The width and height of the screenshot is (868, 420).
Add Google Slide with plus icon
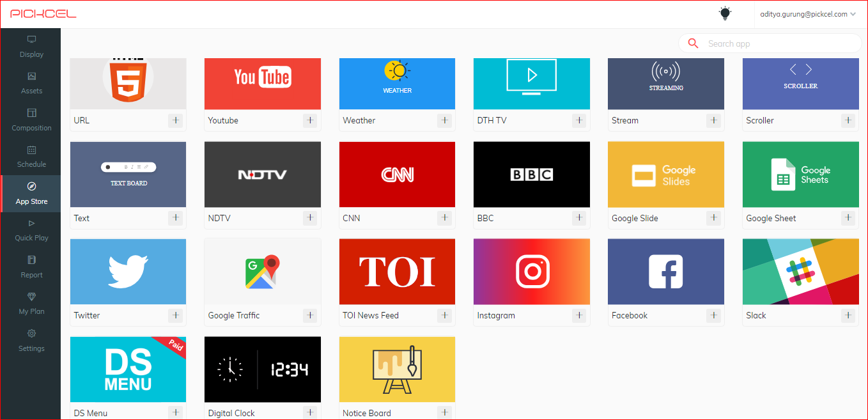coord(713,218)
